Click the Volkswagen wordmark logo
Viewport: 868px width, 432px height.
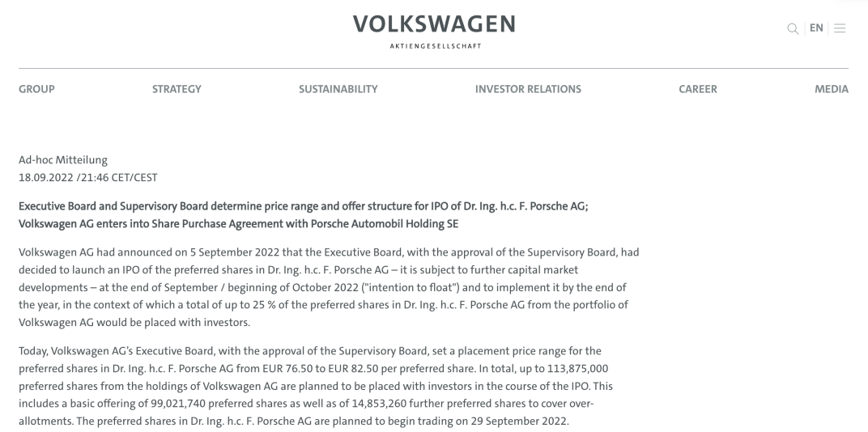coord(435,24)
